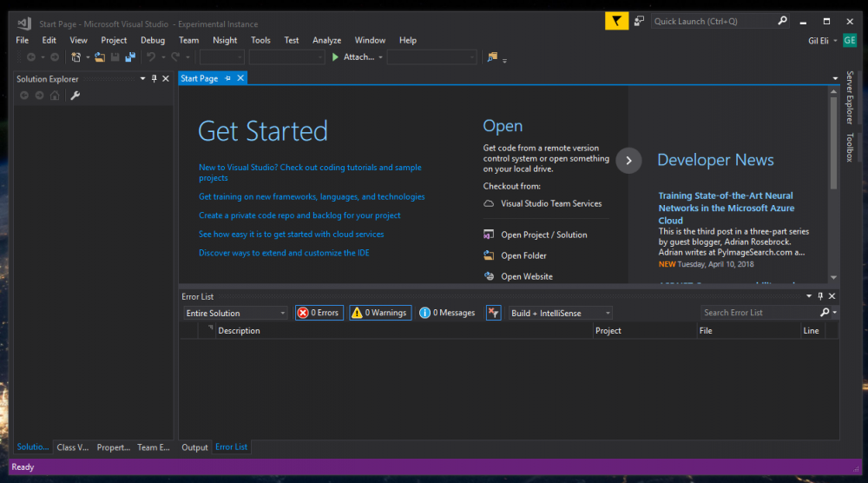Open the Build + IntelliSense dropdown

pyautogui.click(x=561, y=313)
